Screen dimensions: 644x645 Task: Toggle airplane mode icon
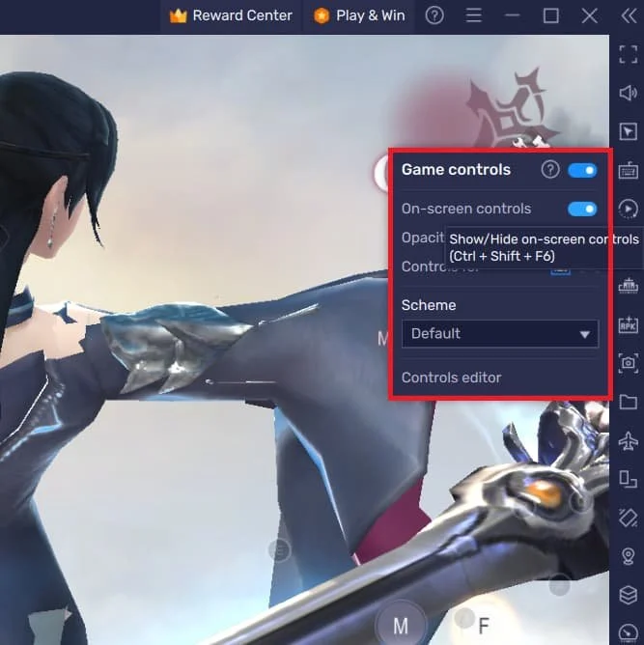(628, 440)
